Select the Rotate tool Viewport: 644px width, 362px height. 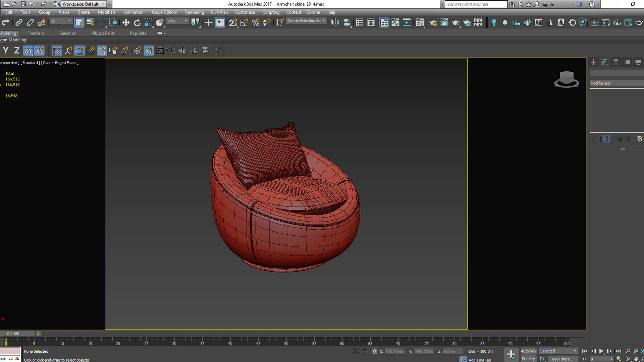137,22
